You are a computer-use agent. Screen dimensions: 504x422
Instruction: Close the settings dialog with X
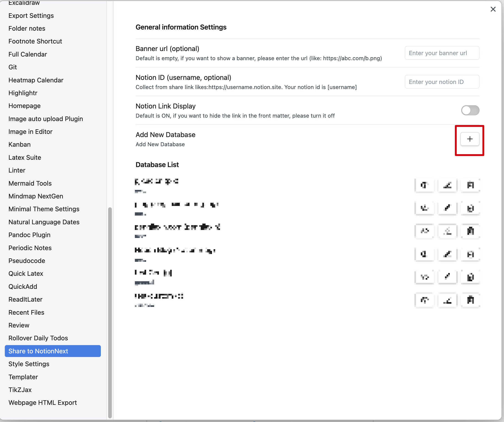493,9
